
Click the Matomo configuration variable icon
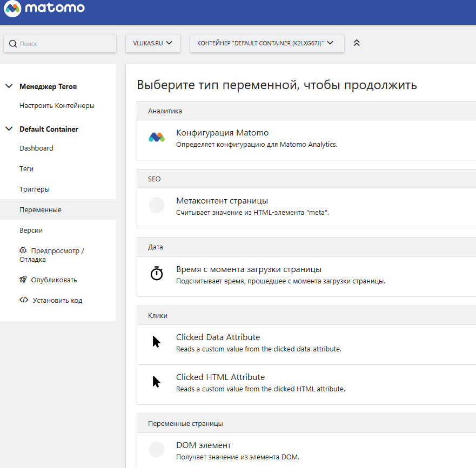(157, 137)
